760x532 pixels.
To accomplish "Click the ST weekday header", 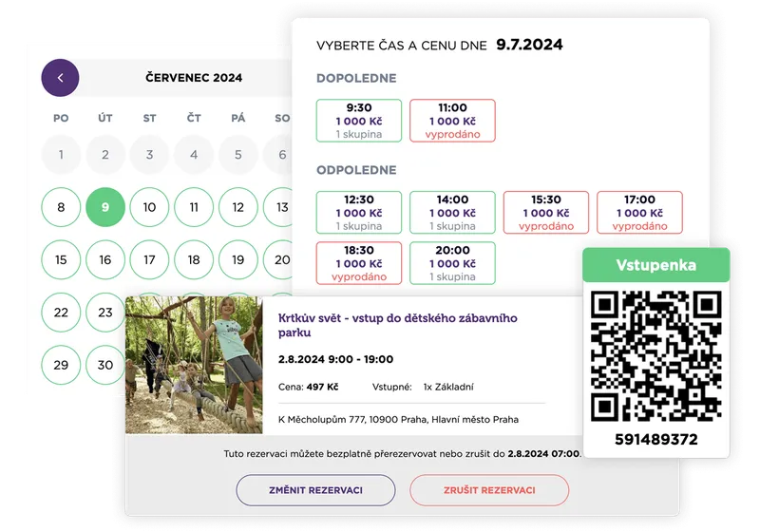I will point(149,118).
